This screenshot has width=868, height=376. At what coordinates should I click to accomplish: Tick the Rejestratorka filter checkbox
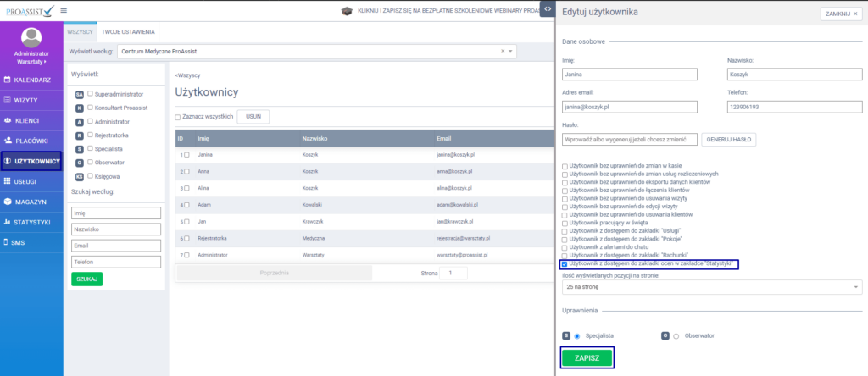click(91, 135)
